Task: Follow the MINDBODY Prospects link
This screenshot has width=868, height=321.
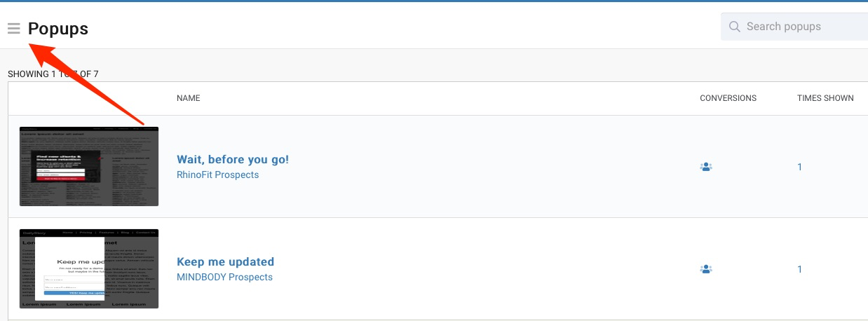Action: [x=224, y=277]
